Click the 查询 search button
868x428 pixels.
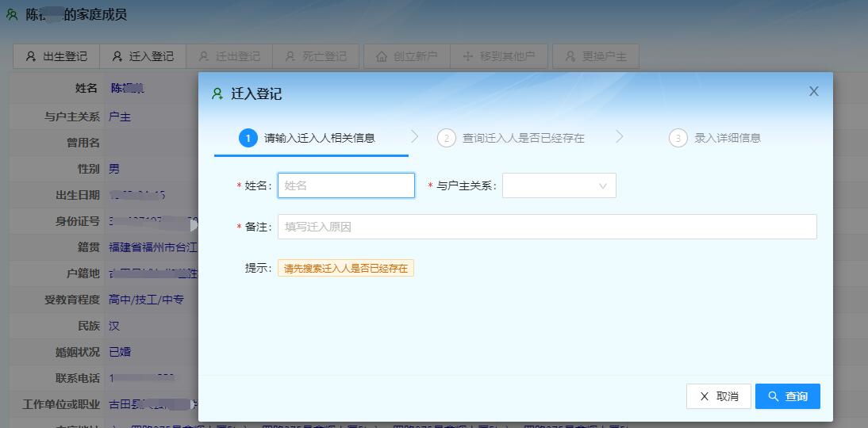(x=787, y=396)
